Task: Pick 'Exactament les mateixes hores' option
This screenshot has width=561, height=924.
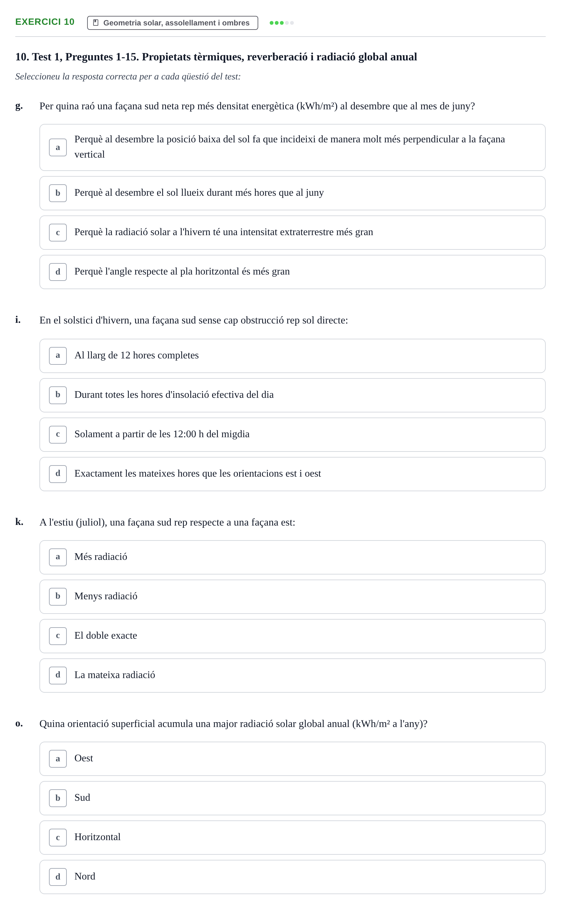Action: (292, 474)
